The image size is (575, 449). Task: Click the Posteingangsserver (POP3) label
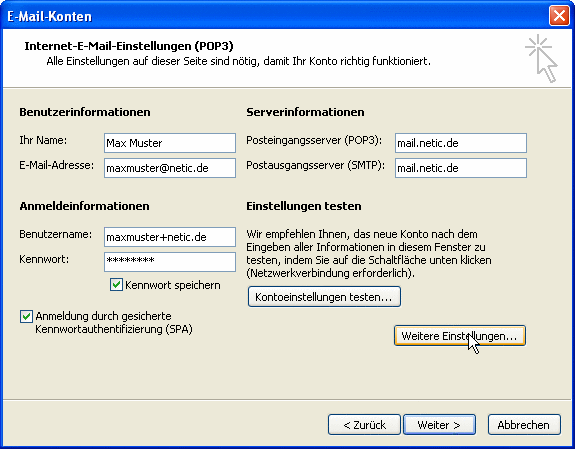314,140
